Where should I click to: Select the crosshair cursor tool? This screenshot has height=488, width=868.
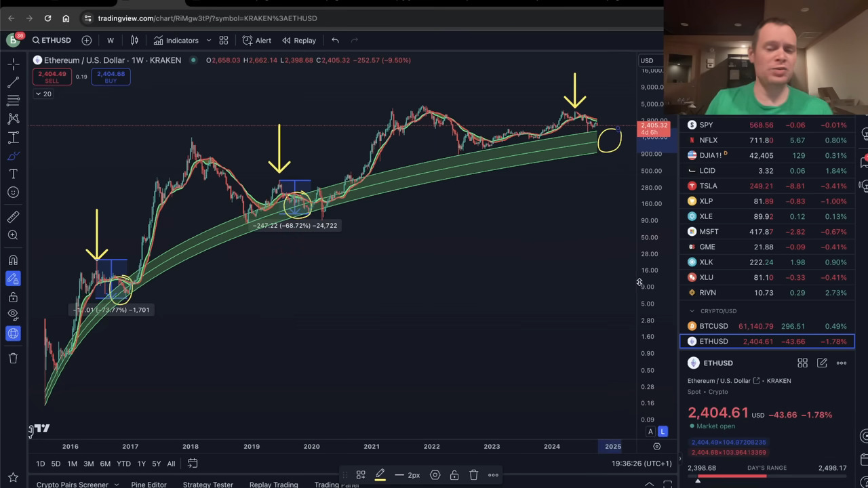[13, 64]
